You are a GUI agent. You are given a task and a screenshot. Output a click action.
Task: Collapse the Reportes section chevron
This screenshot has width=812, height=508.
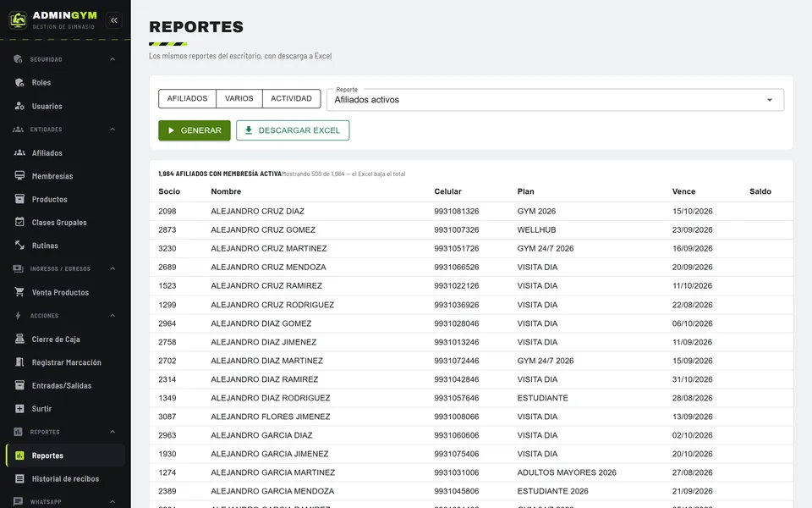[x=112, y=432]
